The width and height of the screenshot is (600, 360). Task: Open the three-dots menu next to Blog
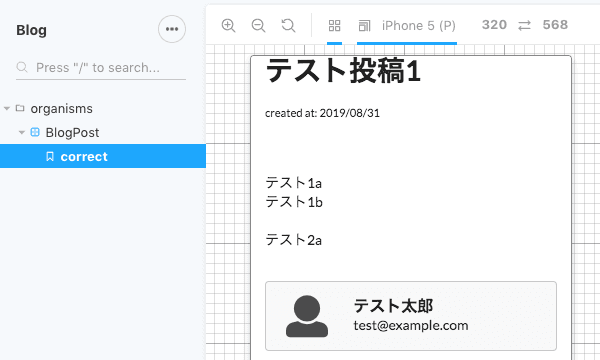coord(172,29)
